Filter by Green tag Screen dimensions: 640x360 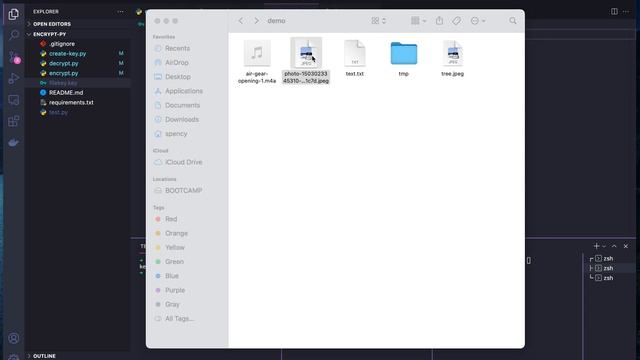pos(174,262)
